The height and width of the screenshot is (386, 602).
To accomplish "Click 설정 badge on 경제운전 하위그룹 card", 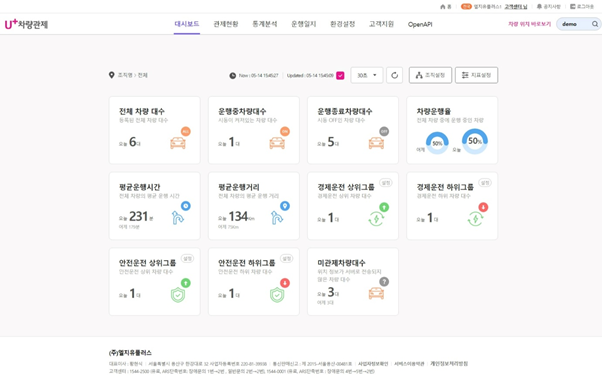I will (485, 183).
